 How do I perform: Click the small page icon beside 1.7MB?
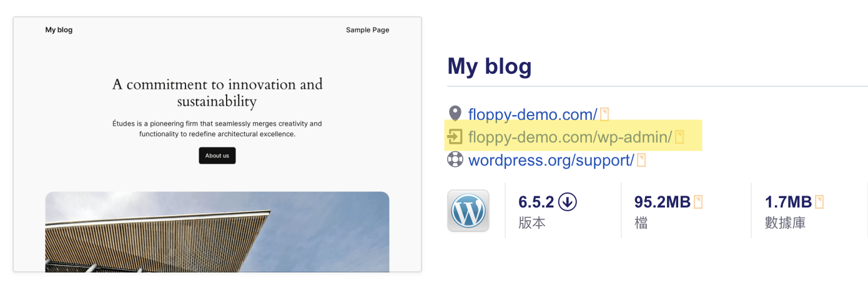pyautogui.click(x=819, y=202)
